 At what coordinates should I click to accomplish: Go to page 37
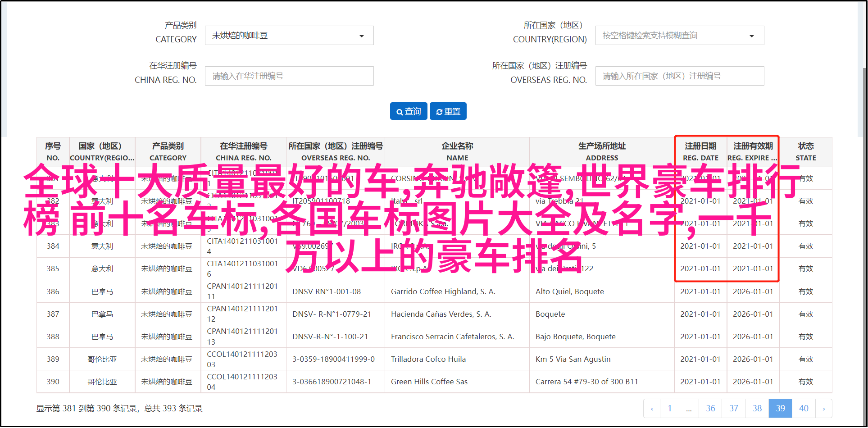[x=734, y=409]
